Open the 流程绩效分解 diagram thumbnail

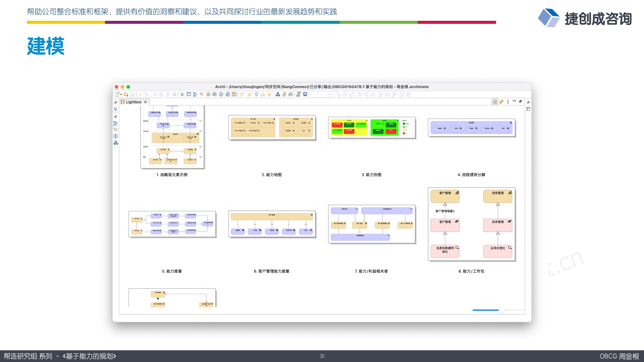(x=471, y=127)
